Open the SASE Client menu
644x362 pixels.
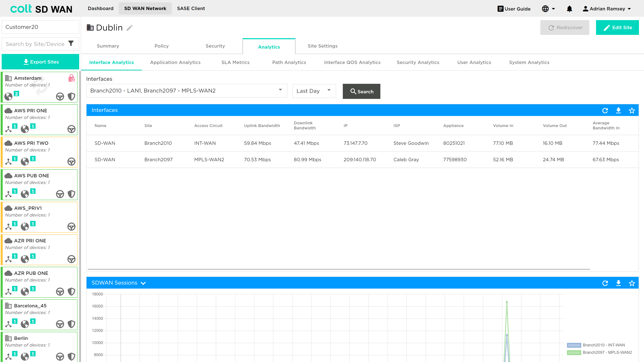(191, 9)
